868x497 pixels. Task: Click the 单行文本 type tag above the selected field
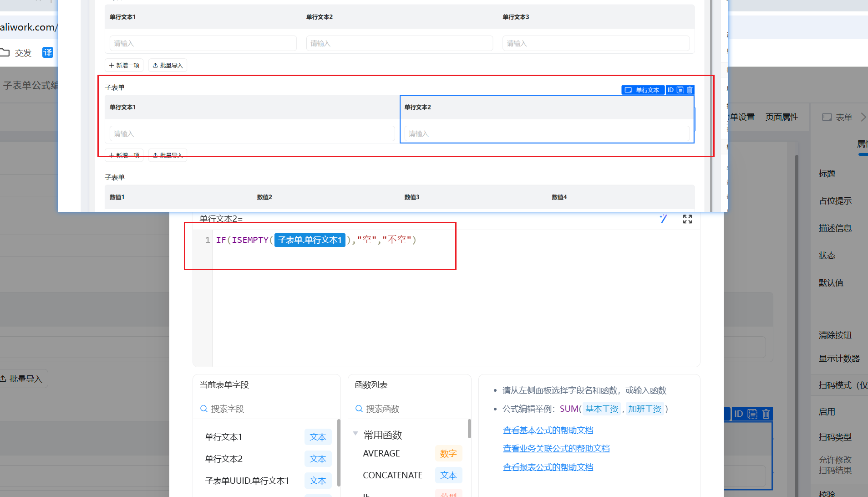pos(643,90)
